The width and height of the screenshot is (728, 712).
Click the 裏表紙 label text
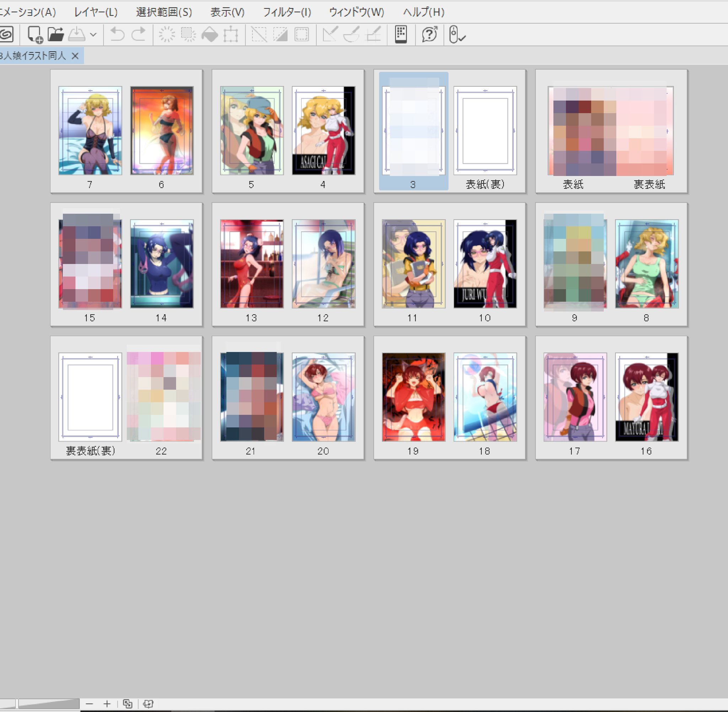649,184
